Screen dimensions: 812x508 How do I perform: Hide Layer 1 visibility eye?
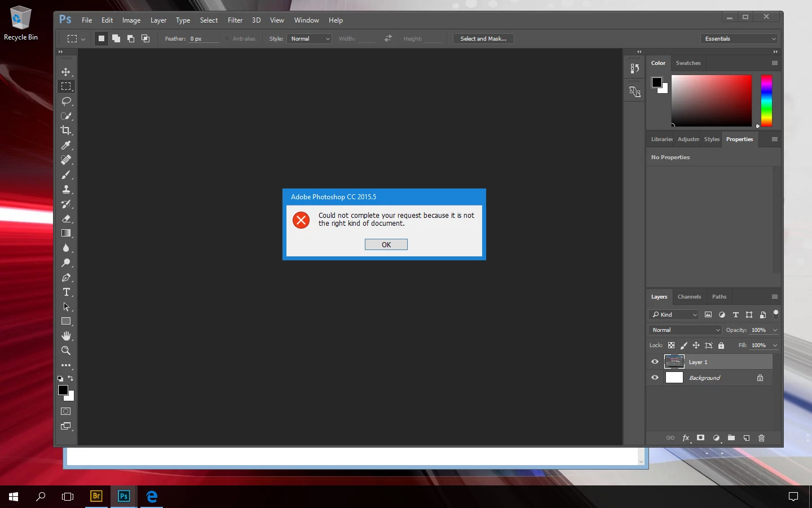click(x=655, y=362)
